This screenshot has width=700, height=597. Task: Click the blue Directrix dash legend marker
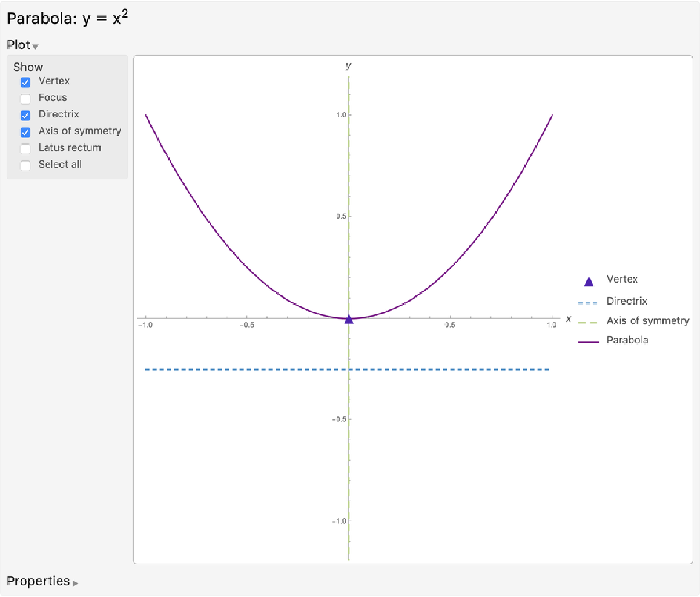[x=588, y=302]
